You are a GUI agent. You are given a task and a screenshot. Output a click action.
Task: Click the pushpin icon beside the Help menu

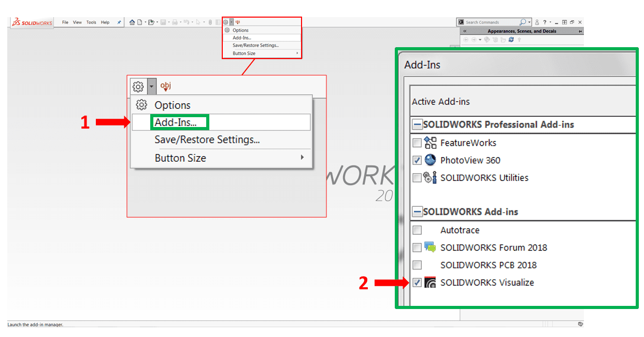pos(119,22)
